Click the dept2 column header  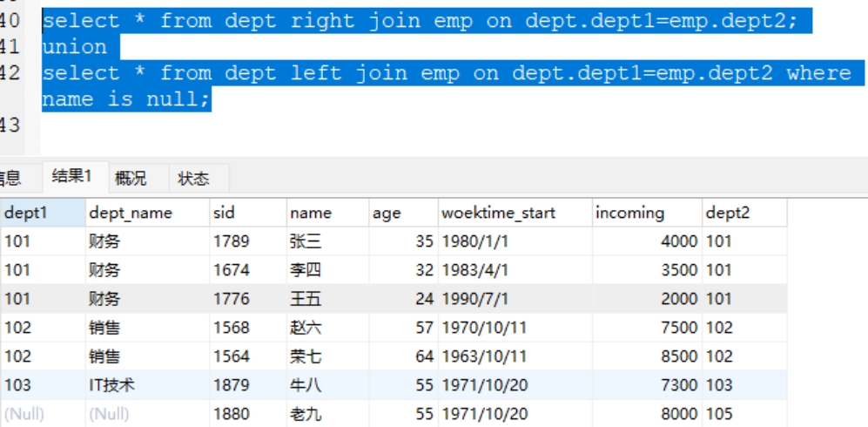coord(744,213)
